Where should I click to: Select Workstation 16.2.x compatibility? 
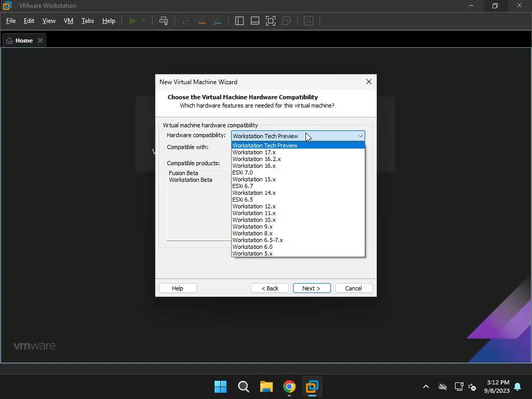point(298,159)
